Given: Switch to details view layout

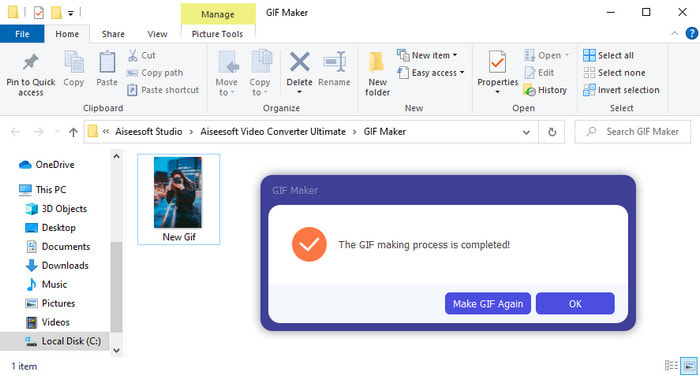Looking at the screenshot, I should click(671, 366).
